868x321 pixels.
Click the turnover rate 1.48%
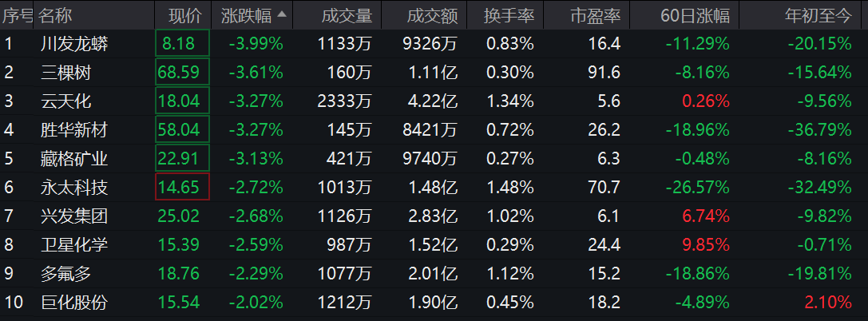coord(510,188)
